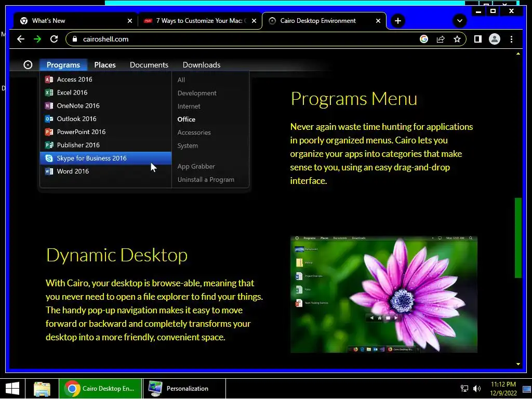Click the Programs Menu heading
This screenshot has height=399, width=532.
(354, 99)
